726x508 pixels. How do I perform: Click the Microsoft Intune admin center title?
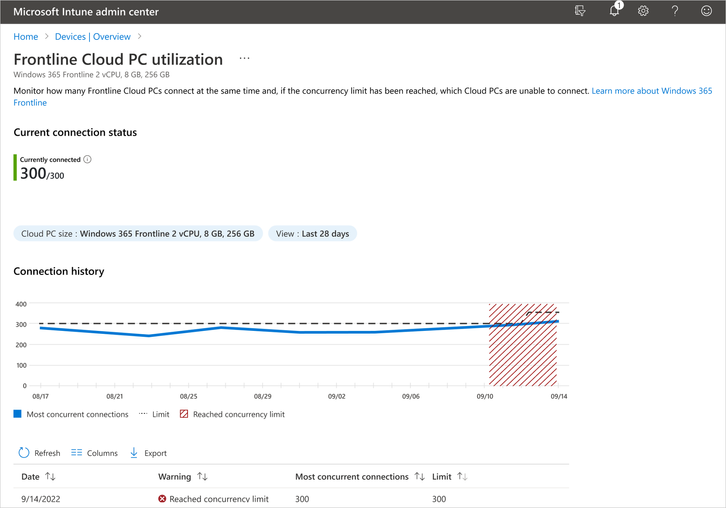pyautogui.click(x=86, y=12)
